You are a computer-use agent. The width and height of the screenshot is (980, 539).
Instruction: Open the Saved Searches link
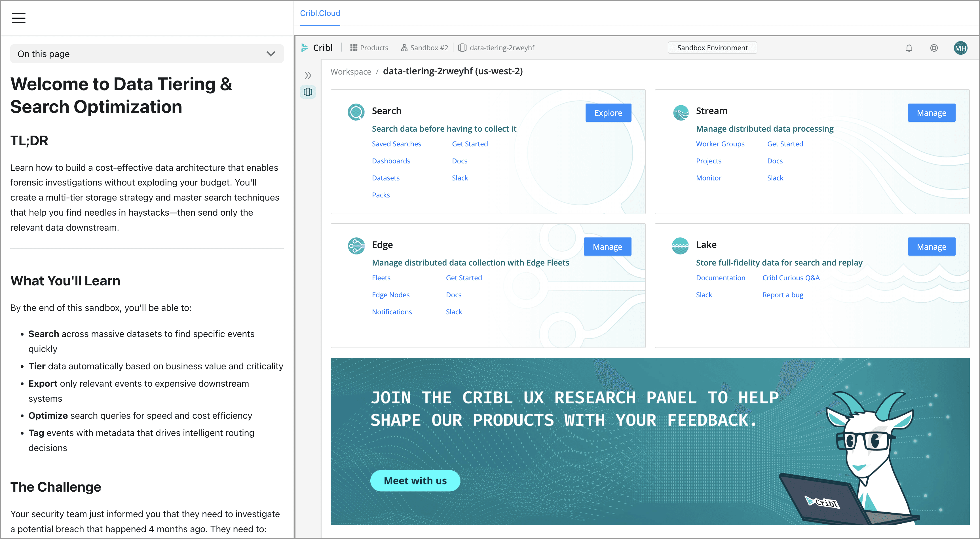click(396, 144)
